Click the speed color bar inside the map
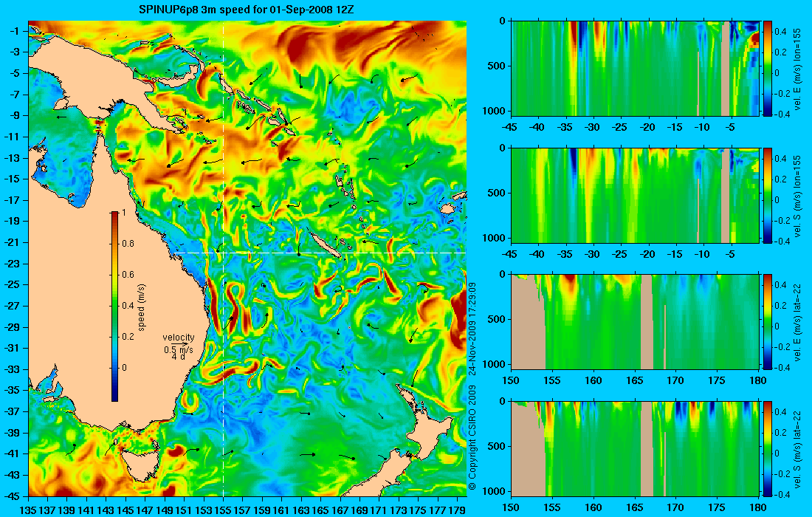This screenshot has width=812, height=517. pyautogui.click(x=114, y=307)
